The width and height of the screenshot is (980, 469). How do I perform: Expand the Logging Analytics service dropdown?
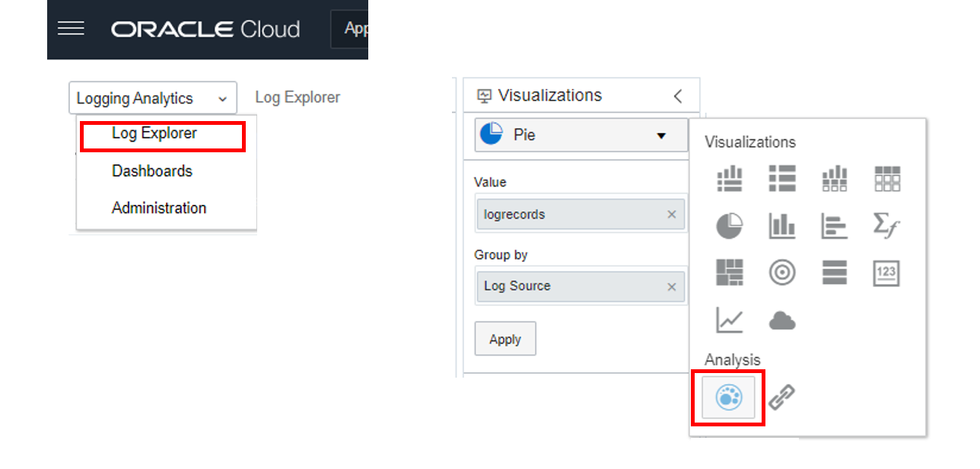pyautogui.click(x=152, y=97)
